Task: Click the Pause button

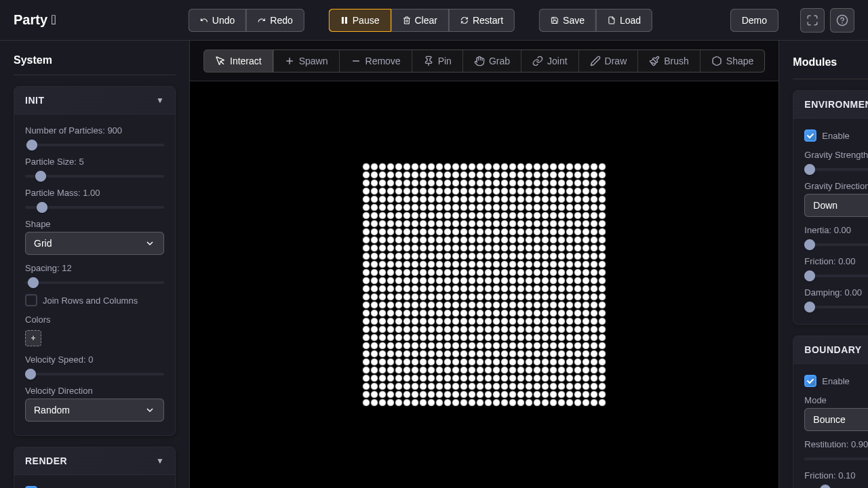Action: (360, 20)
